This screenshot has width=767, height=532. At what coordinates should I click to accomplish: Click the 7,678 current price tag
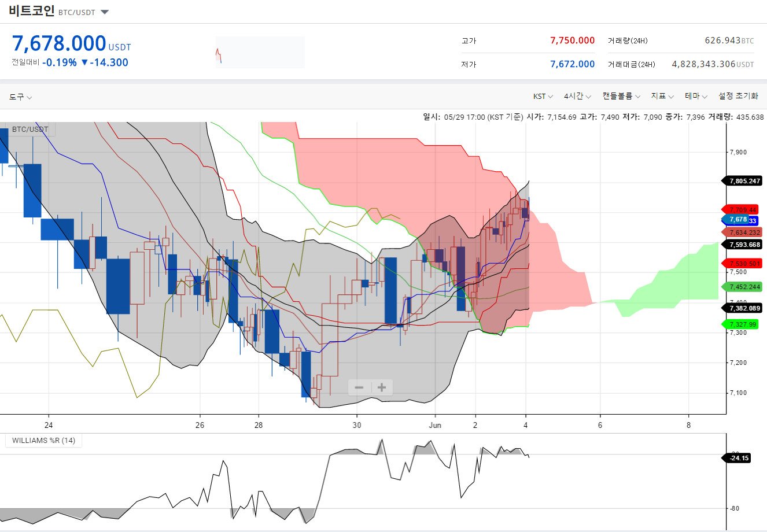(x=736, y=220)
